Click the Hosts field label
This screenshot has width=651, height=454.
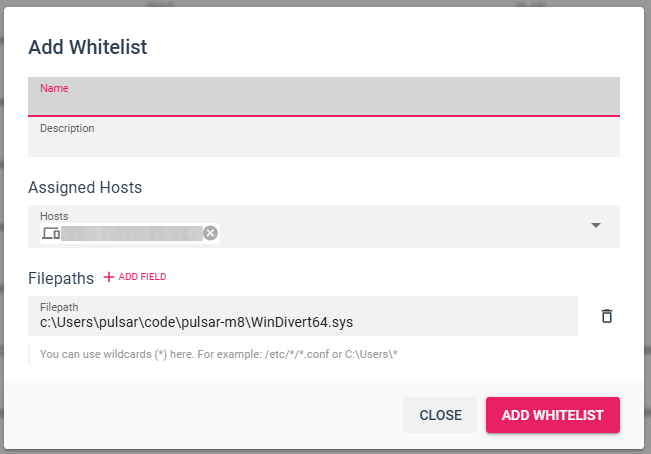(54, 215)
